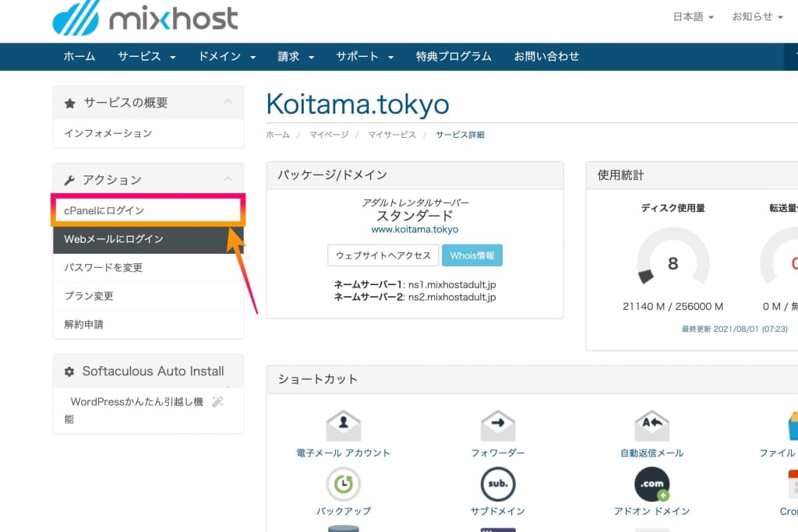Click the mixhost logo
The image size is (798, 532).
point(145,19)
